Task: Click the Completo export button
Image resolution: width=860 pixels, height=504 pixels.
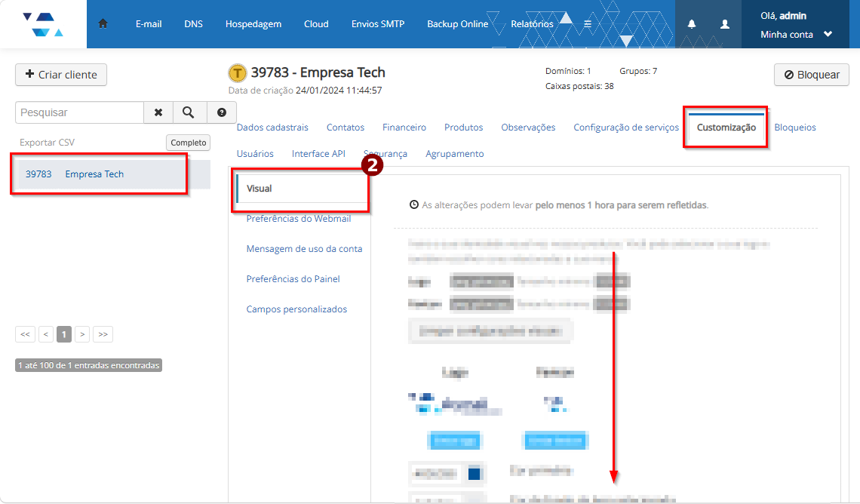Action: pos(188,143)
